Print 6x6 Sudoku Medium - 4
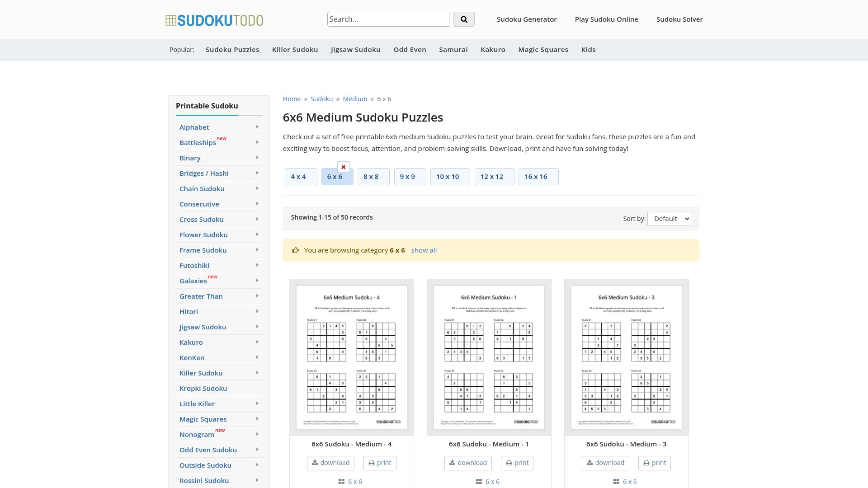868x488 pixels. [x=380, y=463]
